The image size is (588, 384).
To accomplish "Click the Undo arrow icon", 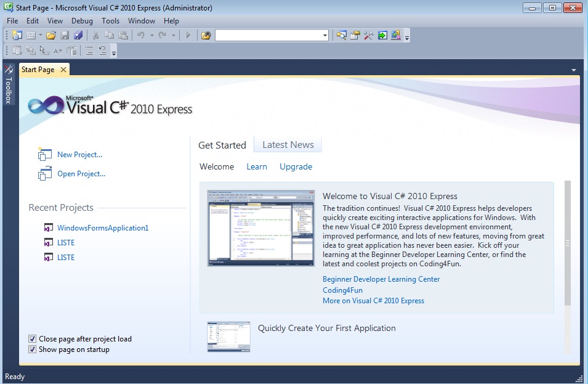I will click(141, 35).
